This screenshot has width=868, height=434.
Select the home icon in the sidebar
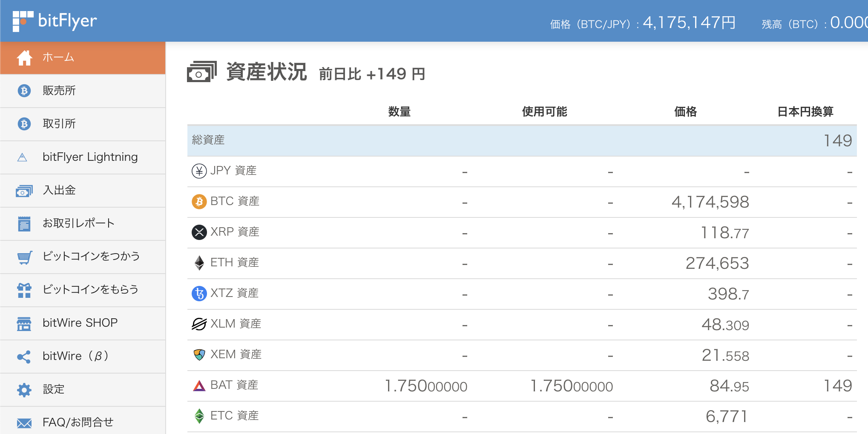24,57
